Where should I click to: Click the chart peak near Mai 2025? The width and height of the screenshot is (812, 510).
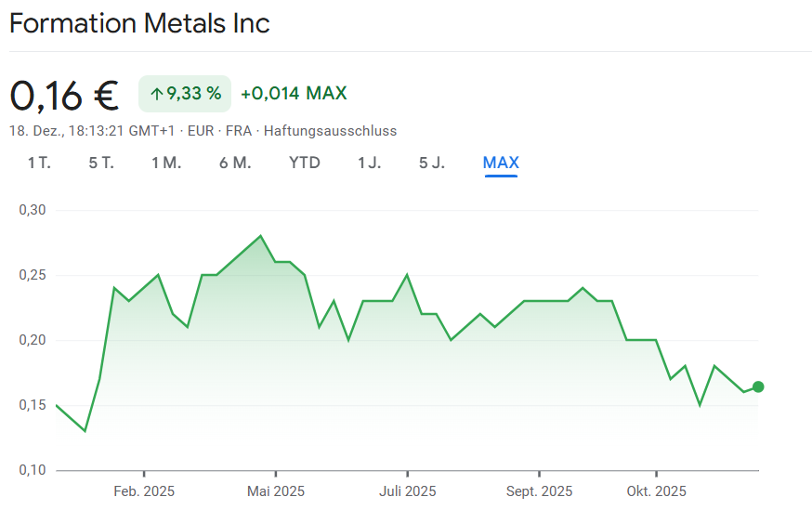(x=260, y=236)
